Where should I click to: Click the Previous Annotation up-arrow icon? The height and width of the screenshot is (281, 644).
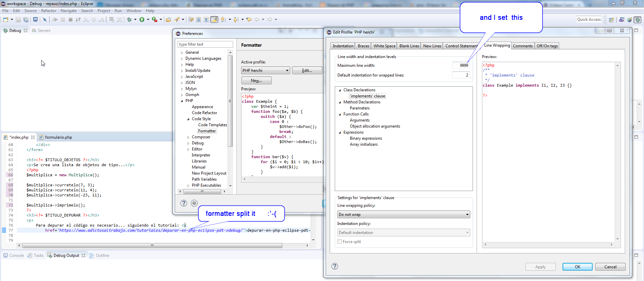click(236, 19)
